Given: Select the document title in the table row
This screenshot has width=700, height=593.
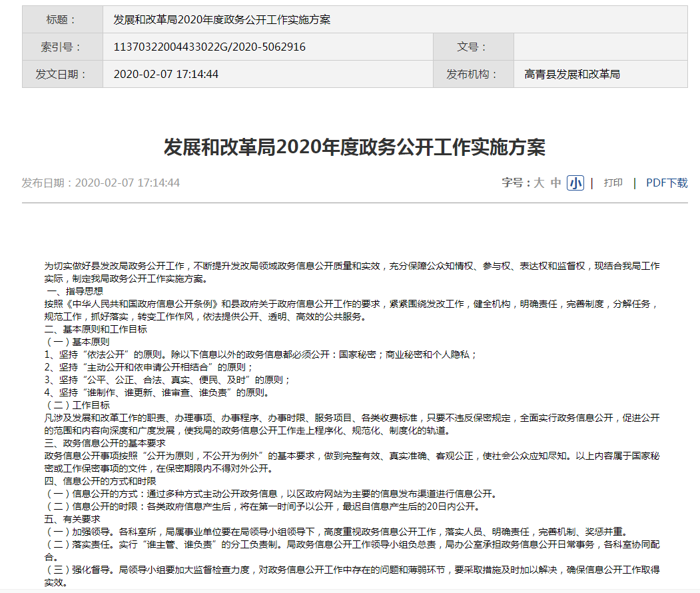Looking at the screenshot, I should (222, 20).
